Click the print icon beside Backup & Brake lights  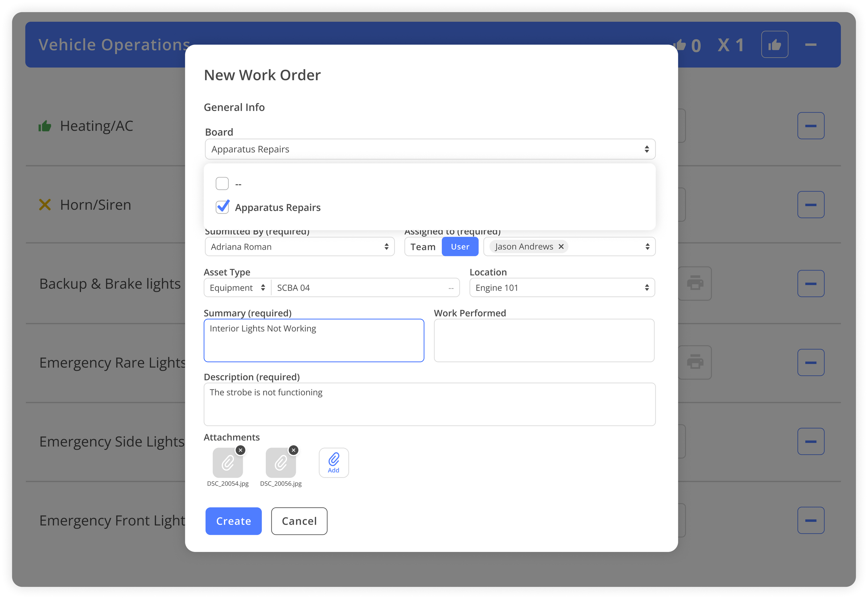tap(695, 283)
